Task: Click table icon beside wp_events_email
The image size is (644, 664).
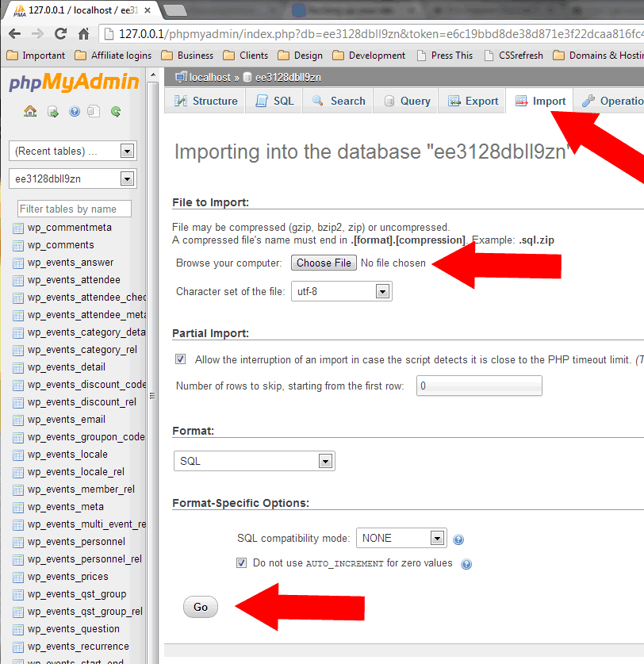Action: (18, 420)
